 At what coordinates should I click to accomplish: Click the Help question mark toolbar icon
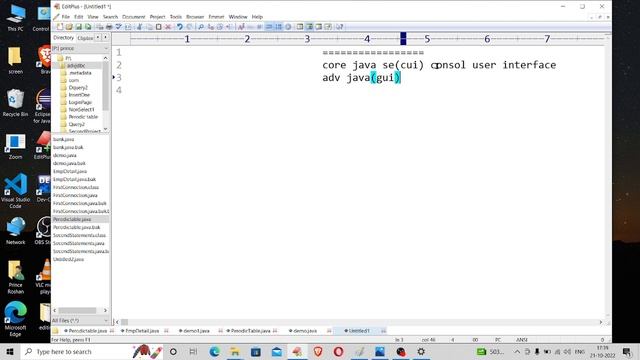coord(340,27)
